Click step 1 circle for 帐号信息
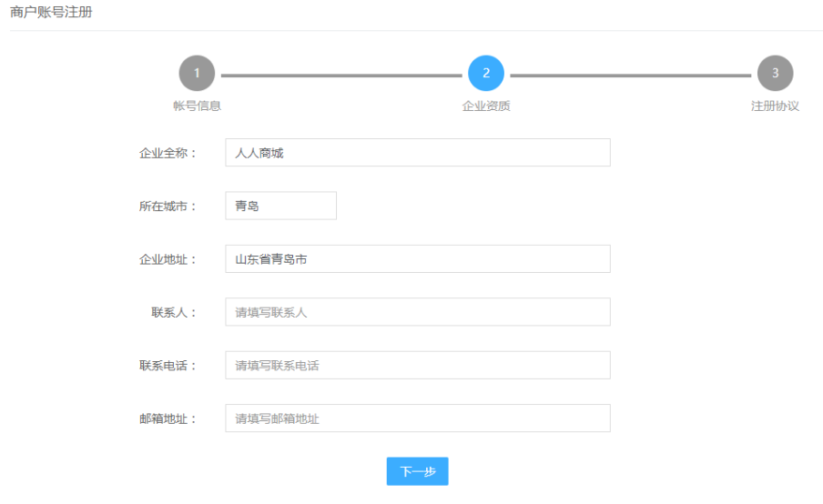823x504 pixels. [x=197, y=73]
